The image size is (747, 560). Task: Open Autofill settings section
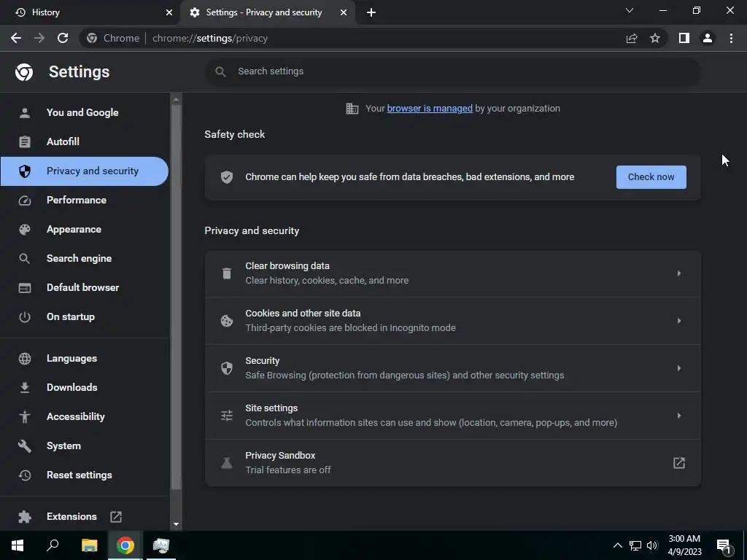[x=85, y=141]
